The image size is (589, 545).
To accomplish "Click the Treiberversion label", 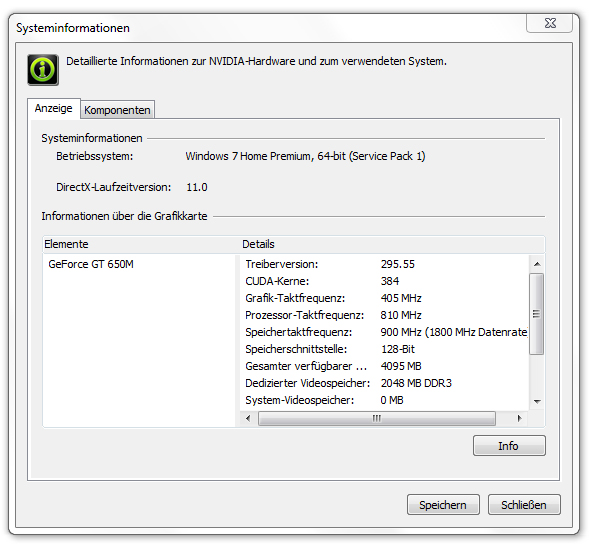I will pyautogui.click(x=281, y=264).
